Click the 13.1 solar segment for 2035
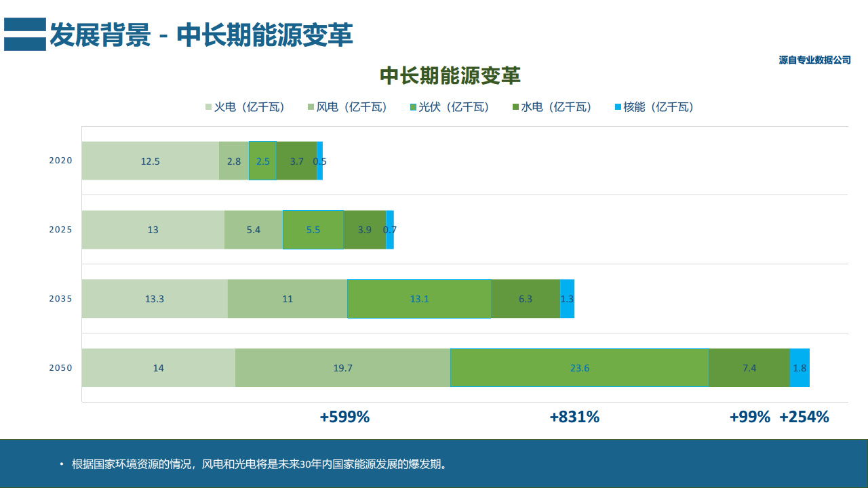Screen dimensions: 868x488 tap(420, 299)
